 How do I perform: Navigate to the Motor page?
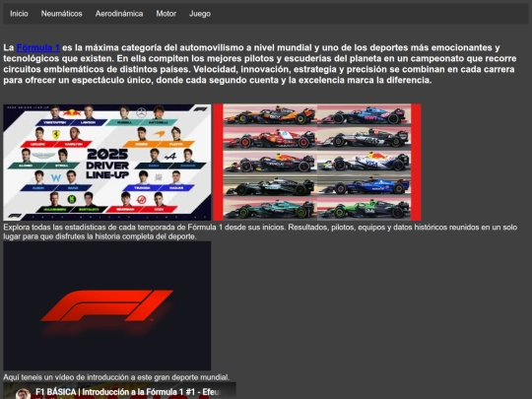tap(166, 14)
